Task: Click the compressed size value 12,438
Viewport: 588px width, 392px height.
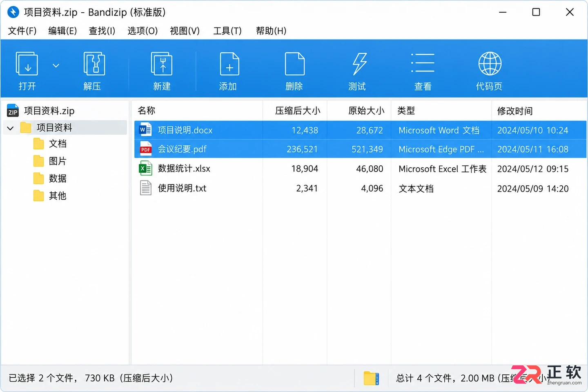Action: coord(305,130)
